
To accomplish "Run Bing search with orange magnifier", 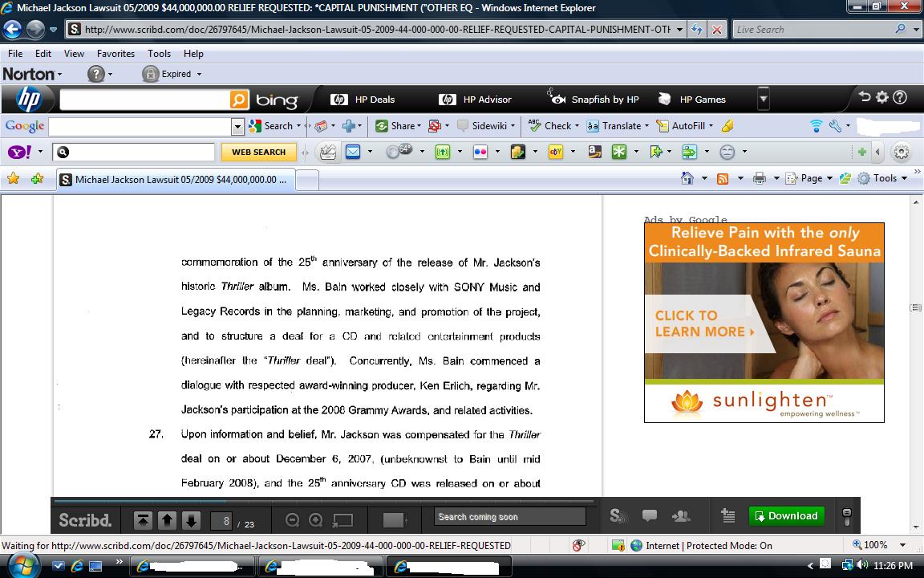I will [239, 100].
